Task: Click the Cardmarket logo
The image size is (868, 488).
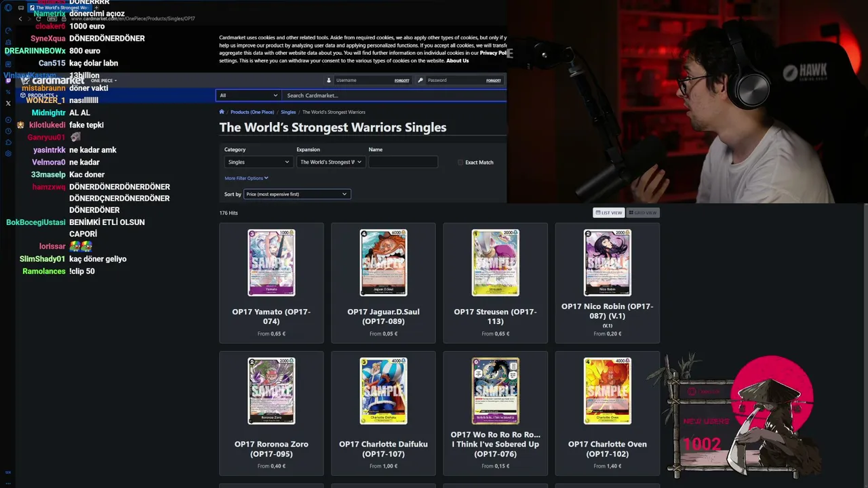Action: (x=52, y=81)
